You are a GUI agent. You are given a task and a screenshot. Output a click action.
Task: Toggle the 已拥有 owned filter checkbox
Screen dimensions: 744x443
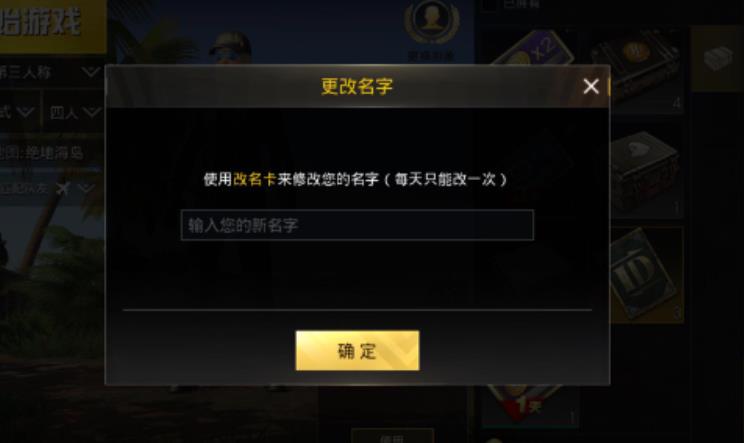[490, 5]
